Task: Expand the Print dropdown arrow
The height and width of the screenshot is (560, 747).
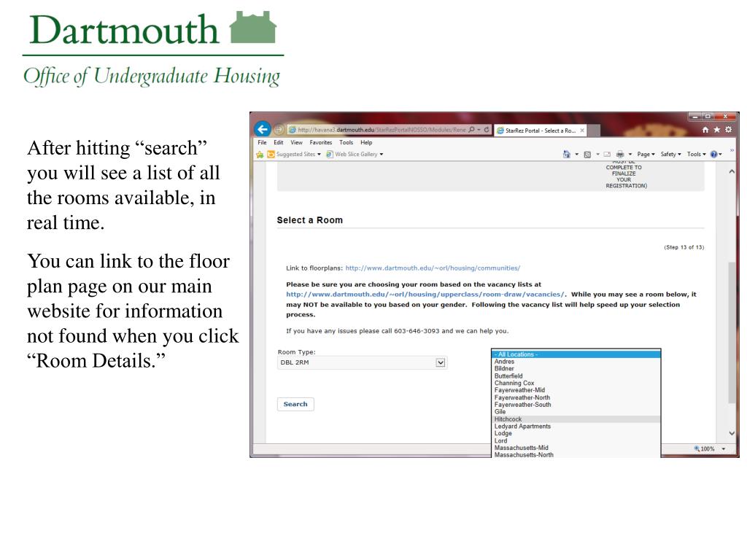Action: click(x=630, y=155)
